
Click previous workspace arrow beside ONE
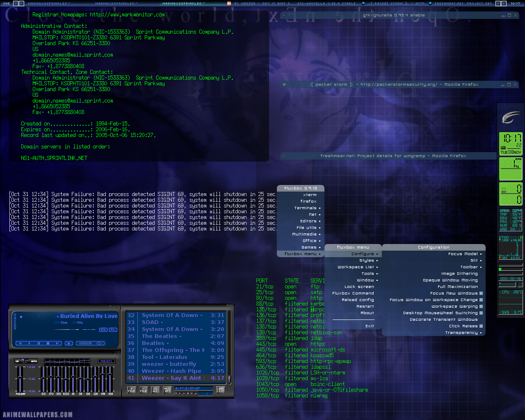[x=16, y=3]
